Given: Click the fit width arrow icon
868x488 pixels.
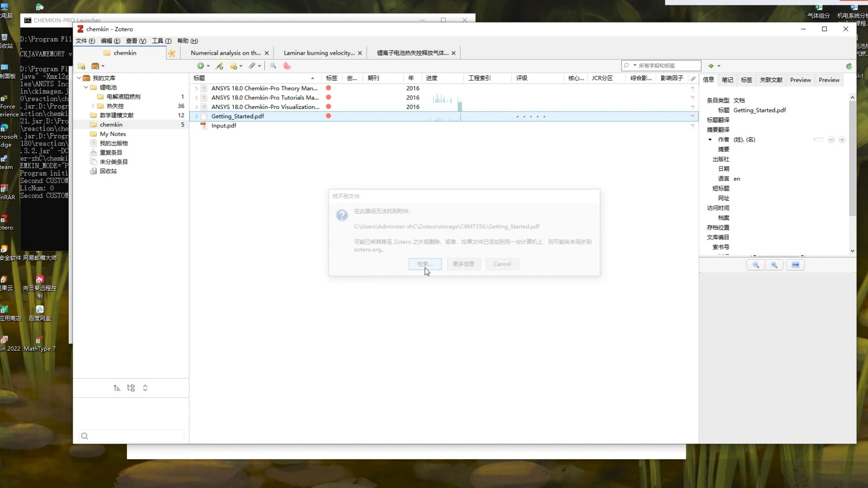Looking at the screenshot, I should 795,265.
